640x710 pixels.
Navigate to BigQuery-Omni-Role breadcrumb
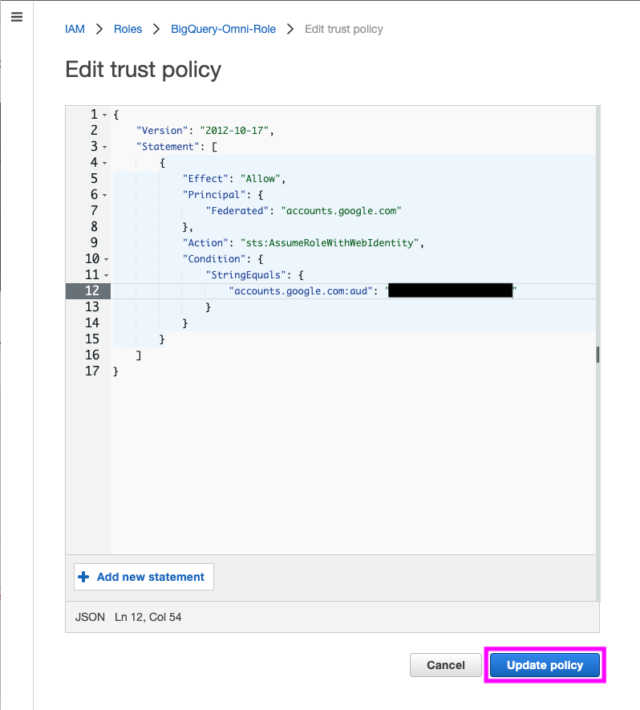(x=223, y=29)
